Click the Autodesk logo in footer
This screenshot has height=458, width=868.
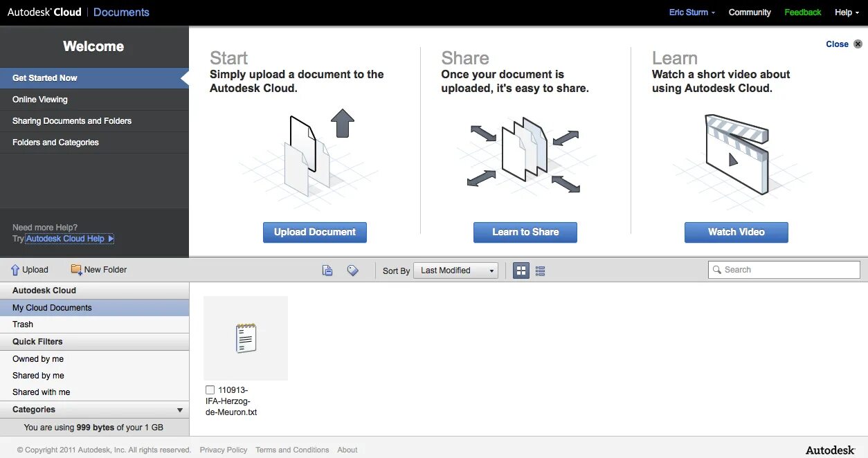point(831,450)
